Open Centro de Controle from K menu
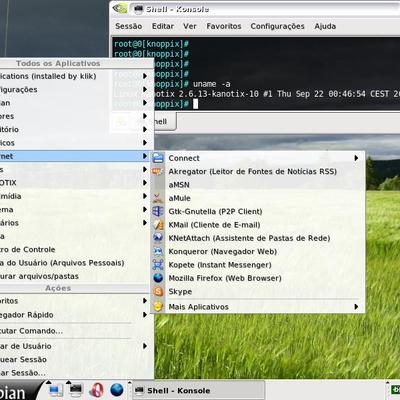The height and width of the screenshot is (400, 400). 76,249
